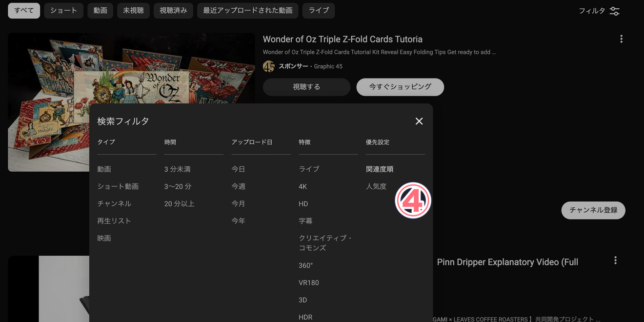Click the Wonder of Oz video description text
644x322 pixels.
[x=379, y=52]
